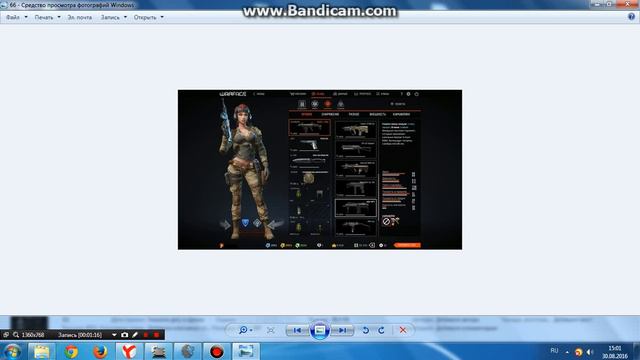
Task: Click the Bandicam window-select icon
Action: pos(6,335)
